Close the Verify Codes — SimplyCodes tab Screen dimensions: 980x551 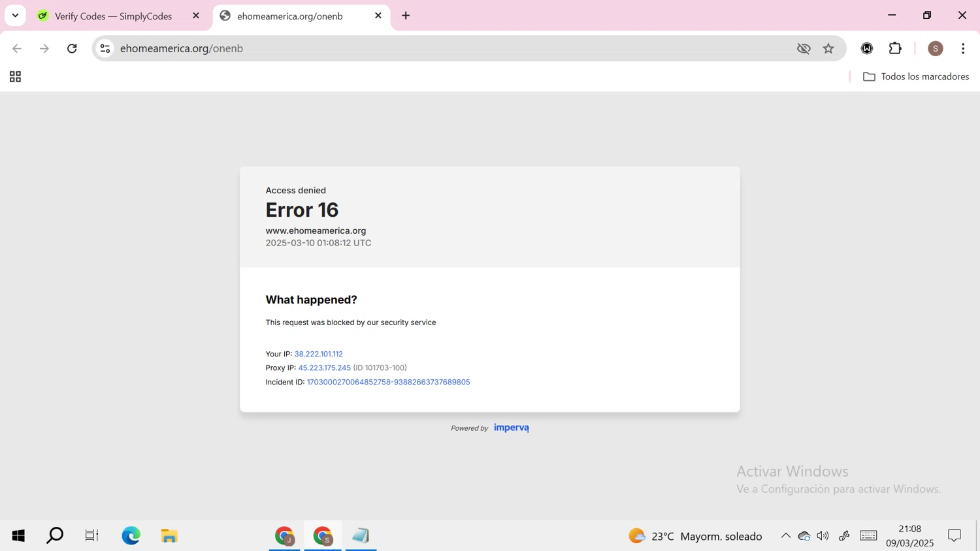coord(196,16)
